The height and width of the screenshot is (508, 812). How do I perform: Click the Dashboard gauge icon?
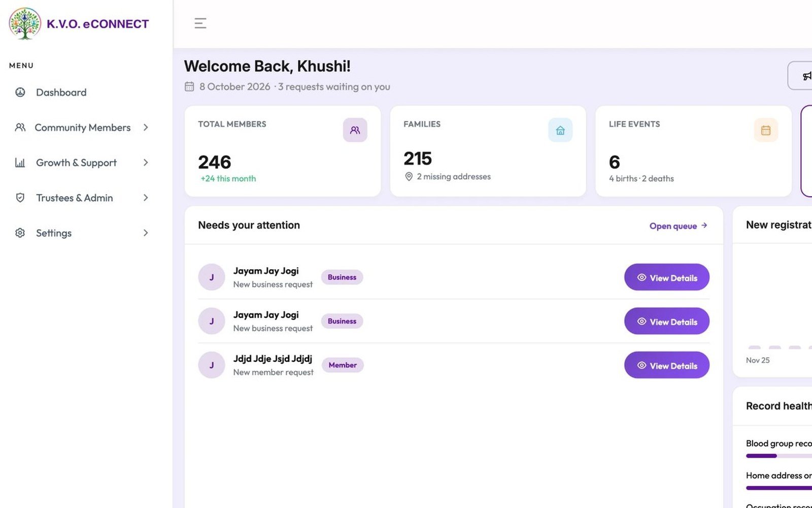[x=20, y=92]
